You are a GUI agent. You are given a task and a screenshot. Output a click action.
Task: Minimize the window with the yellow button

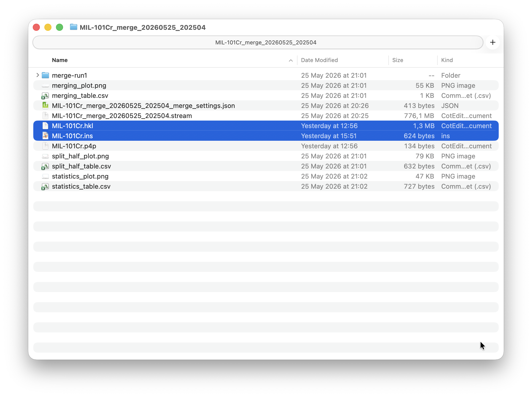click(48, 27)
